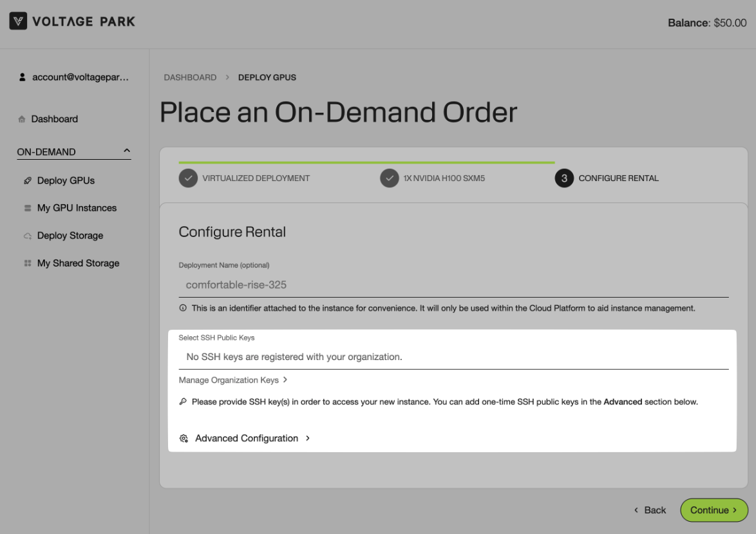Go to Deploy Storage page
Viewport: 756px width, 534px height.
(70, 236)
